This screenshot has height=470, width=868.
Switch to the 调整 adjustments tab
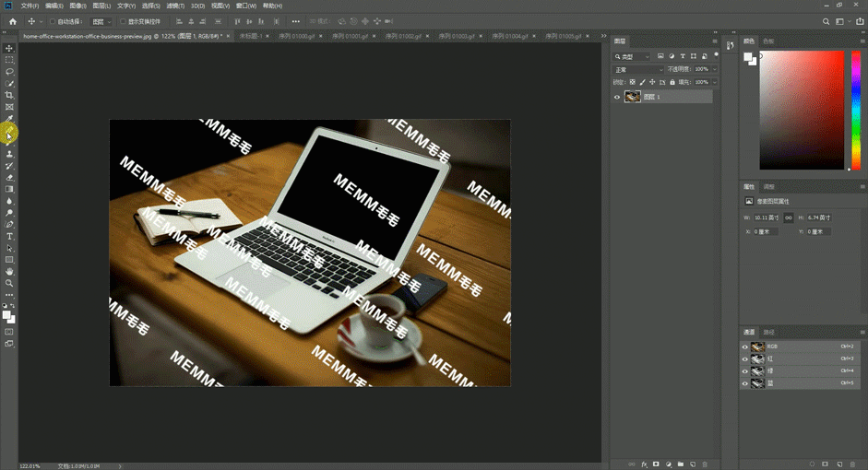pos(769,186)
